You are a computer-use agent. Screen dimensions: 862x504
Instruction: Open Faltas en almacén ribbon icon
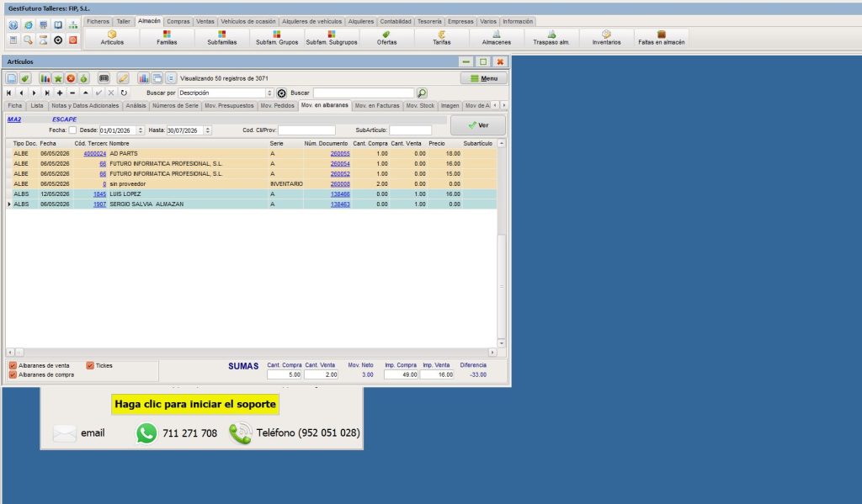[662, 37]
